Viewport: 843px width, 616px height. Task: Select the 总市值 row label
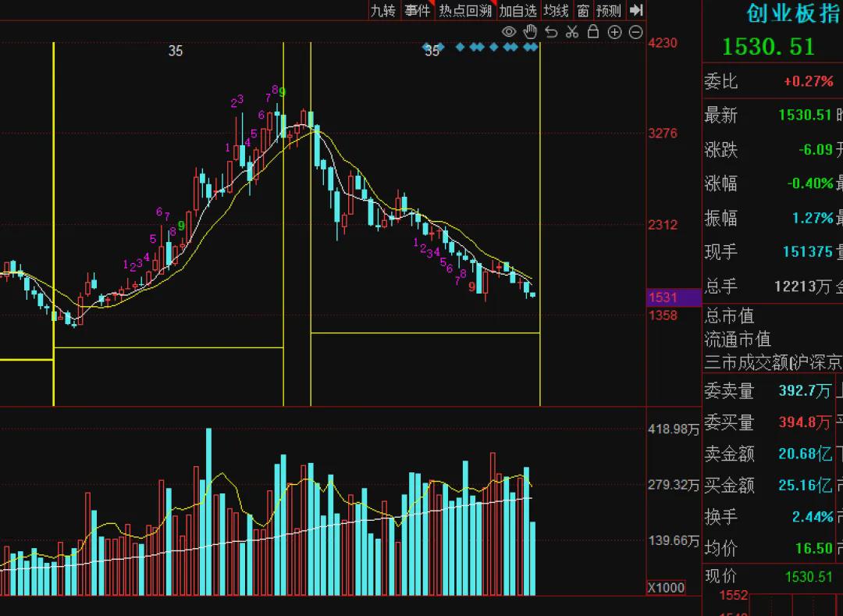(x=730, y=315)
